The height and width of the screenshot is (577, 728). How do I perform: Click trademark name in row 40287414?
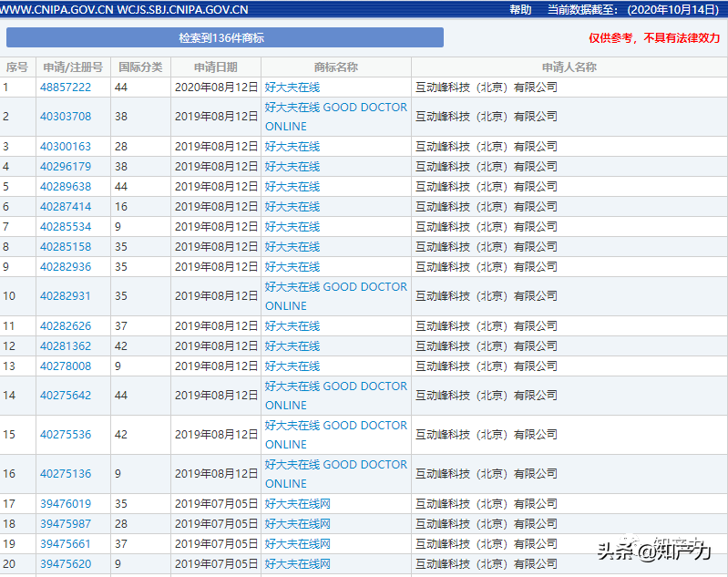pos(292,207)
